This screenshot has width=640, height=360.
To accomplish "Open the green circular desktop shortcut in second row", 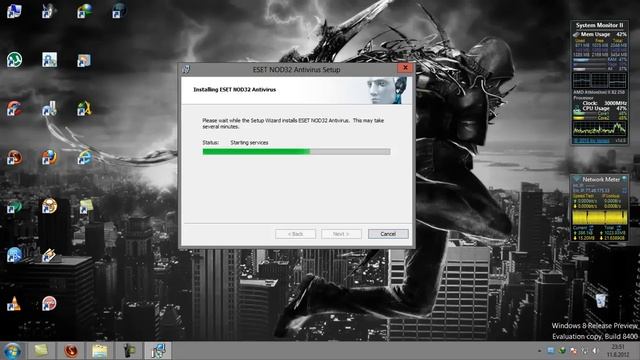I will click(14, 60).
